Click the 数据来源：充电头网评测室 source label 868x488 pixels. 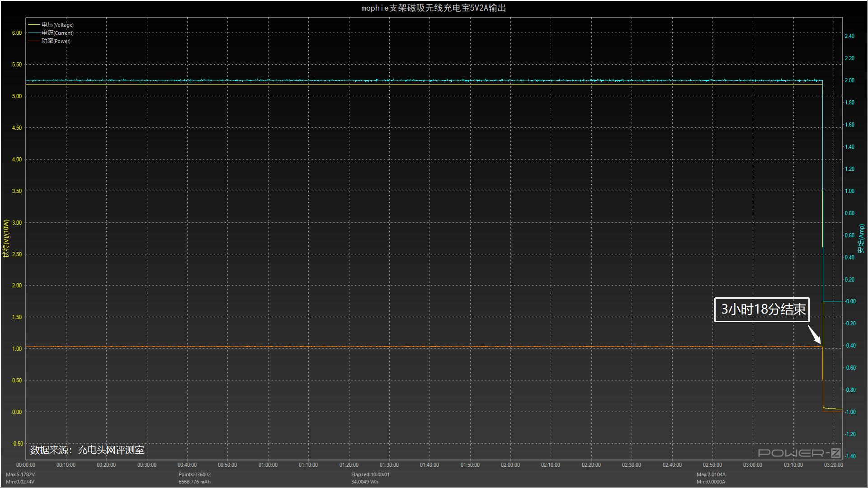(x=87, y=450)
